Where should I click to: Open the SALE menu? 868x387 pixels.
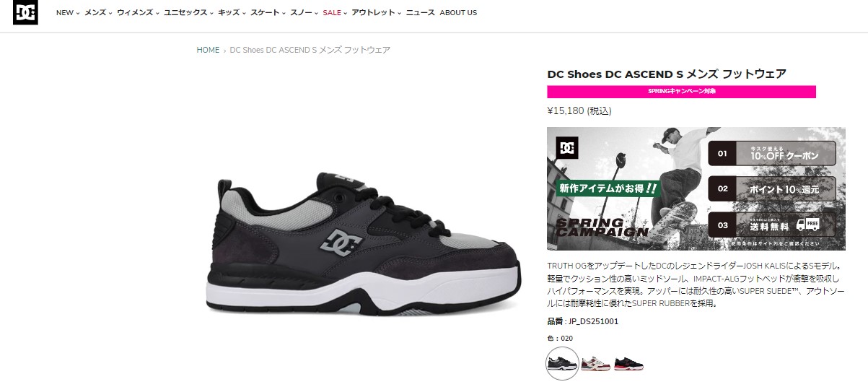(335, 13)
